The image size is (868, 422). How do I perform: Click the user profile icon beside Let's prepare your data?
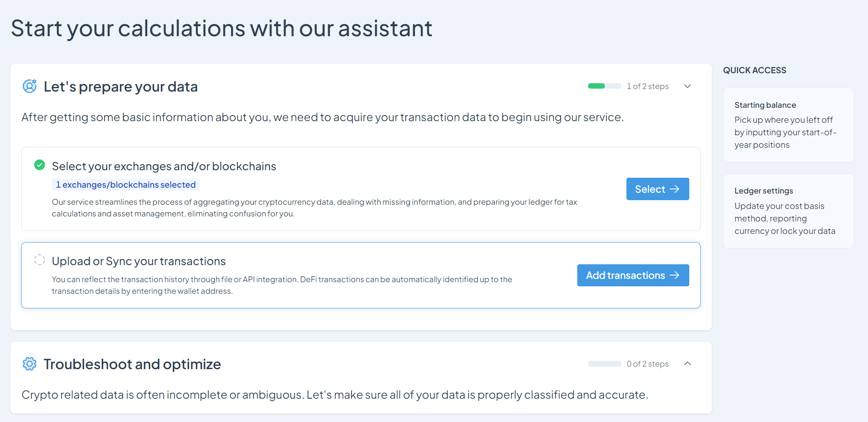(30, 86)
